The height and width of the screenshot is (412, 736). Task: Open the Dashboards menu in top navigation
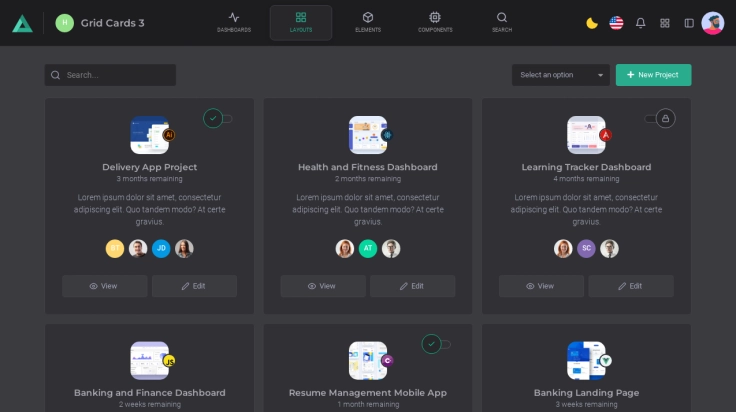click(x=234, y=23)
